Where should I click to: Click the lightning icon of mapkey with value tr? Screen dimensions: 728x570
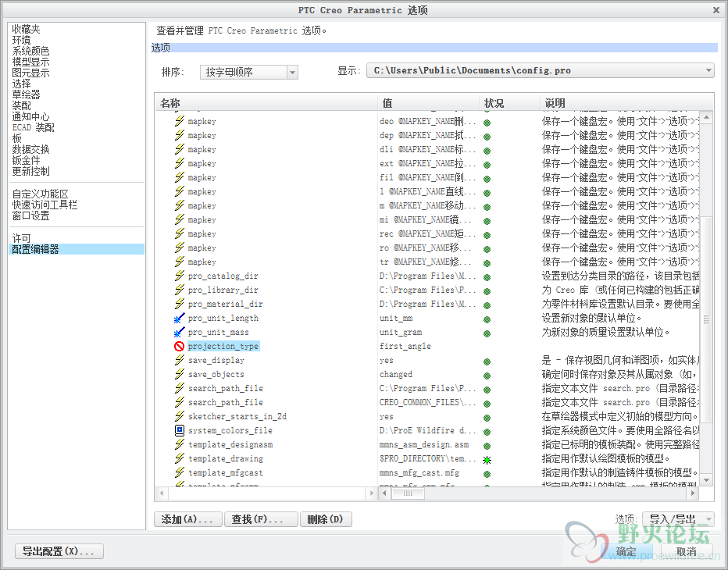[x=179, y=262]
